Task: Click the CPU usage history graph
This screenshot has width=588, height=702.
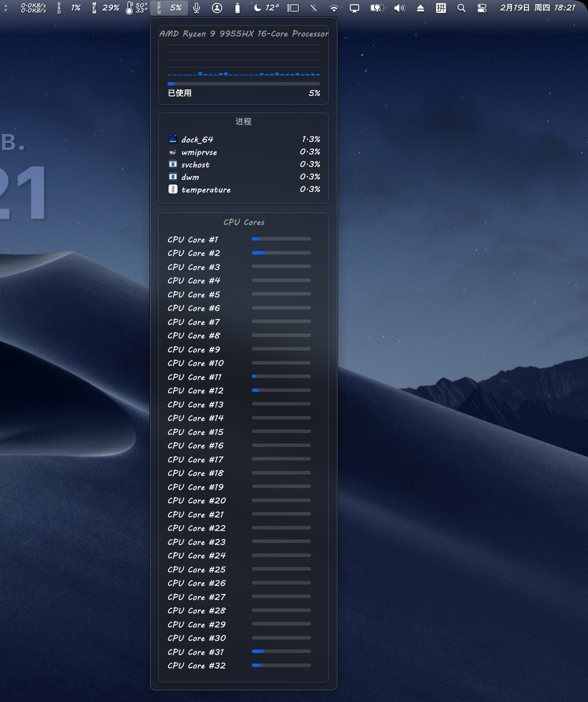Action: pos(243,60)
